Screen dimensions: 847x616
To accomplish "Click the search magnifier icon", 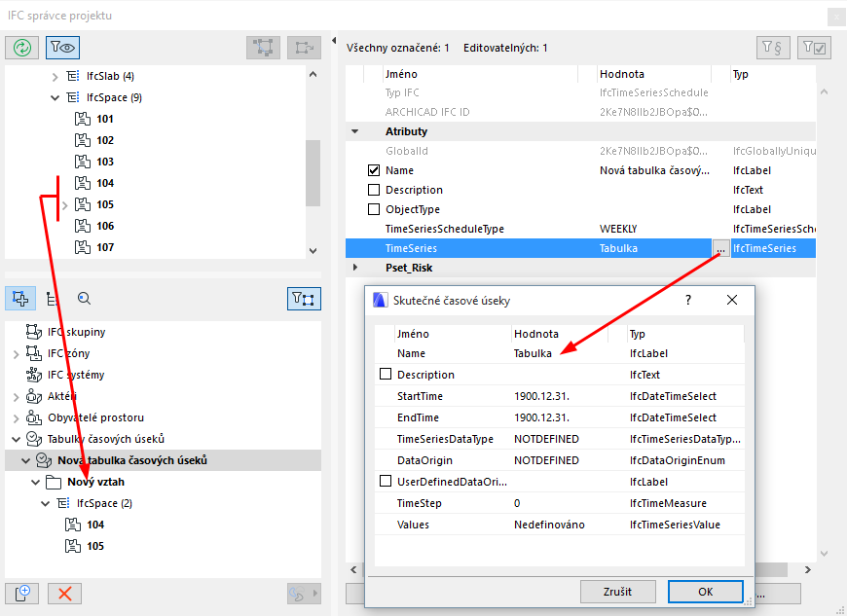I will (x=84, y=299).
